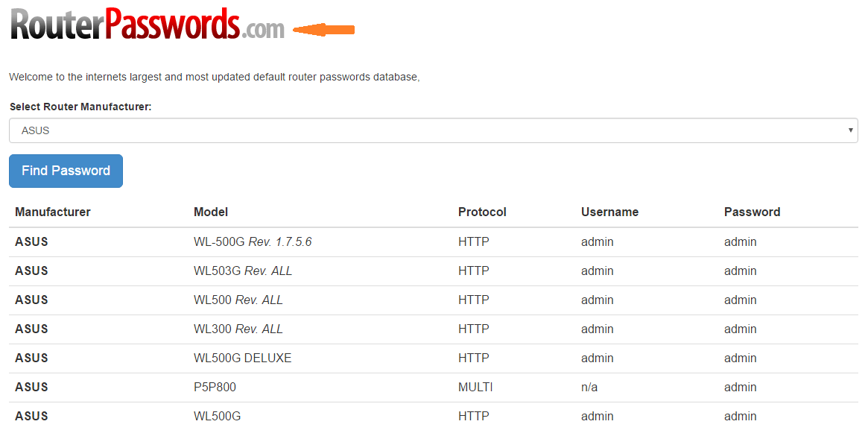
Task: Click the WL500 Rev. ALL model entry
Action: click(238, 300)
